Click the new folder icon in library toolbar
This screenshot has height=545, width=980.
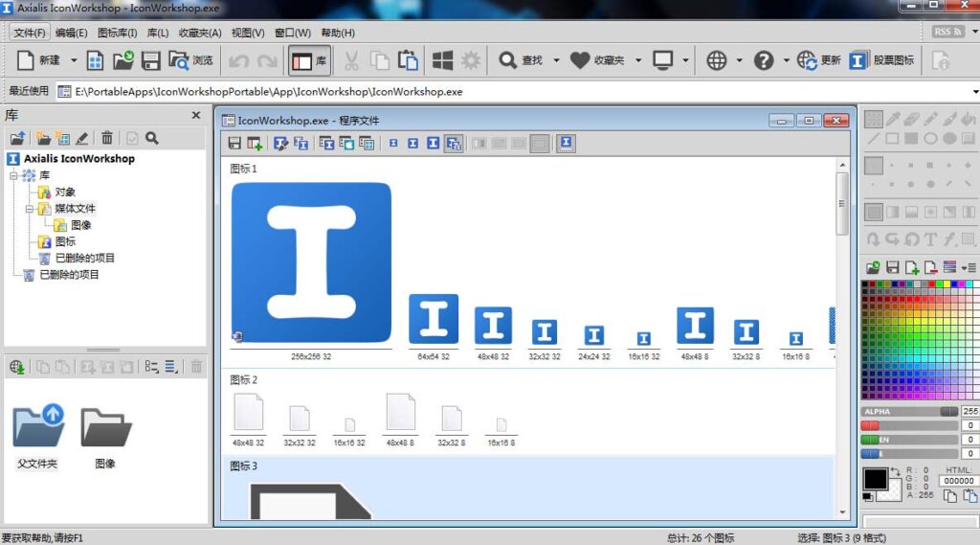point(43,138)
